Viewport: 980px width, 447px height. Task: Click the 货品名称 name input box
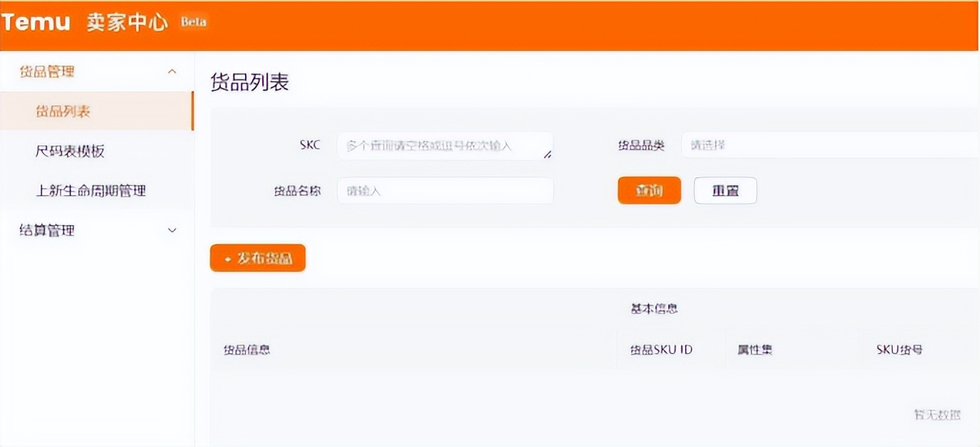(x=444, y=190)
